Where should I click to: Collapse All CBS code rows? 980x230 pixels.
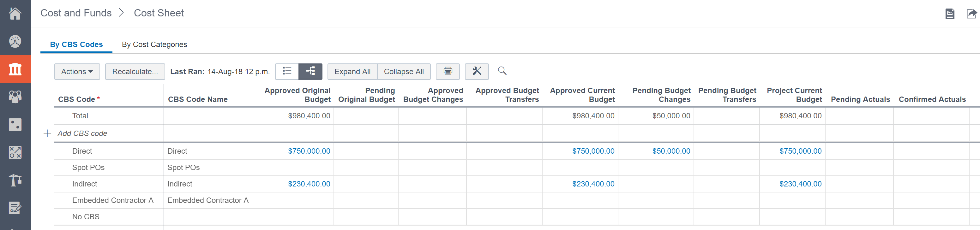pos(404,72)
